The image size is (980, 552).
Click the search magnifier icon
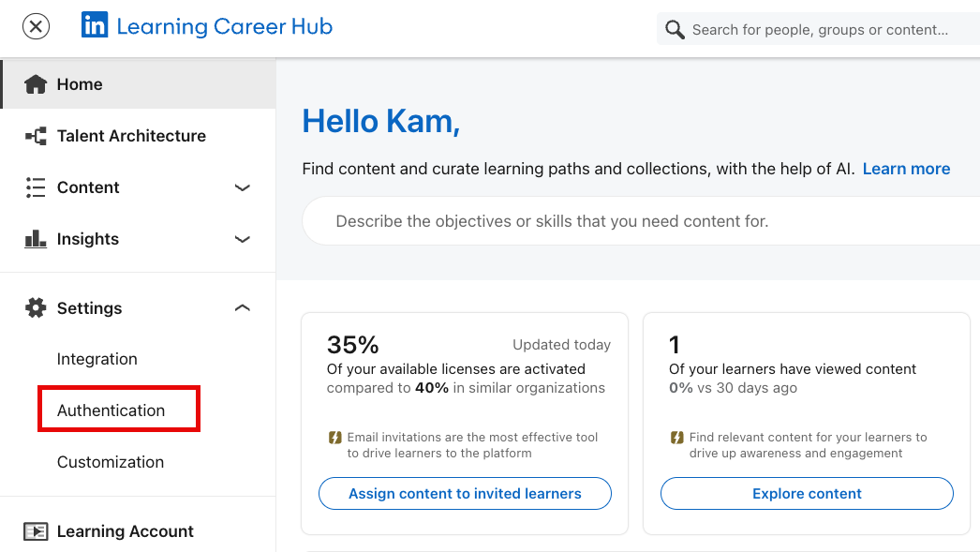(x=674, y=29)
